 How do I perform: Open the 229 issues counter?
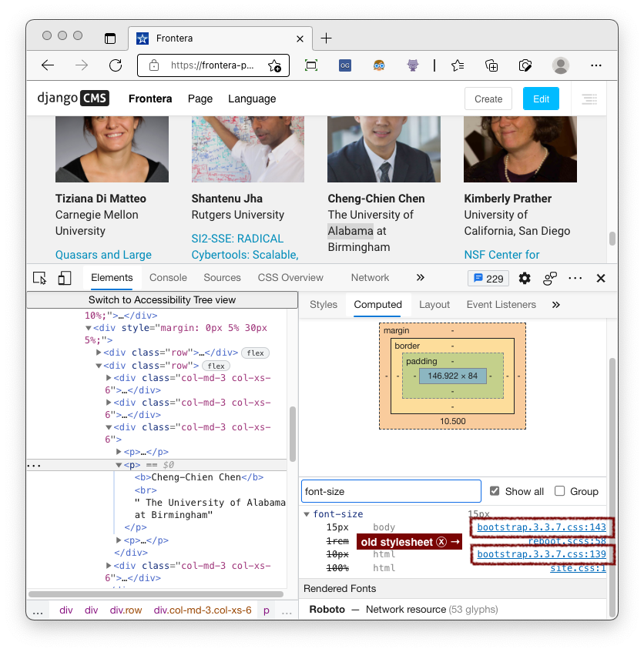(488, 278)
